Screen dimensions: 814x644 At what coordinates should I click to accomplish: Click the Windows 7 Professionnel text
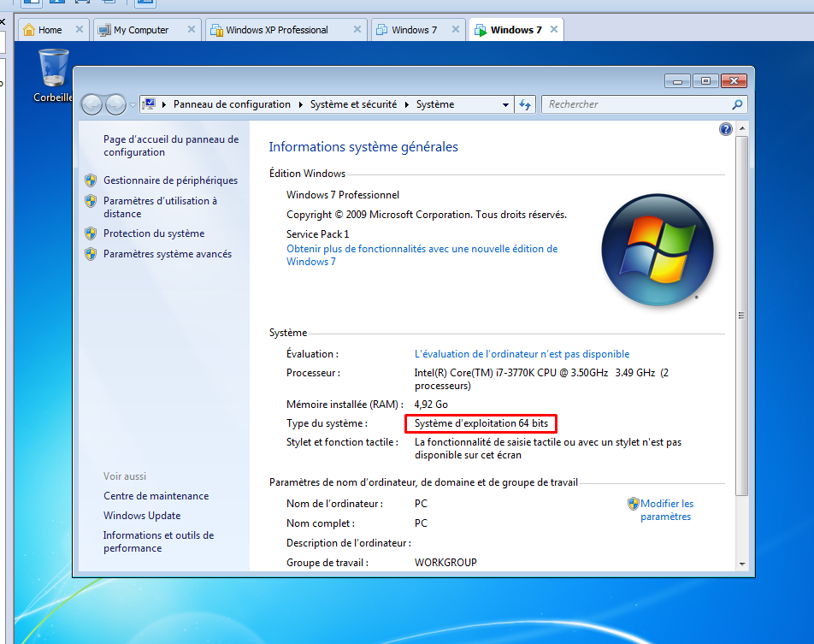[x=343, y=195]
